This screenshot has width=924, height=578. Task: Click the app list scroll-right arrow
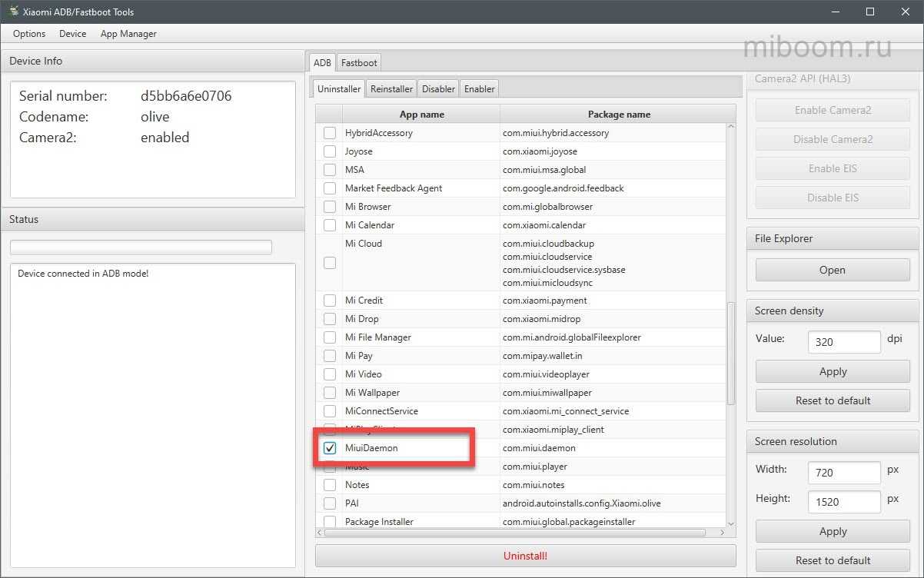pos(721,532)
